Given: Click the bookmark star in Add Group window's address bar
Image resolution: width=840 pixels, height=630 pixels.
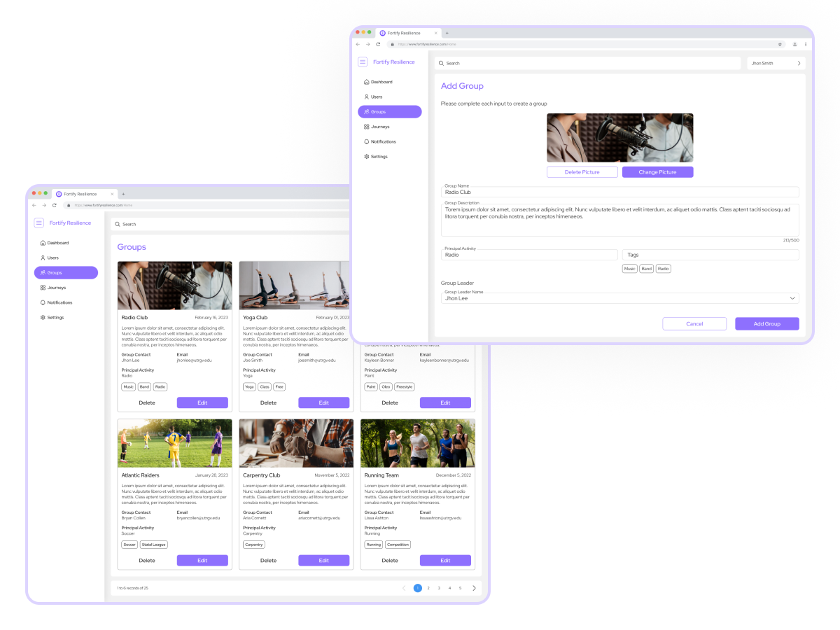Looking at the screenshot, I should (780, 44).
